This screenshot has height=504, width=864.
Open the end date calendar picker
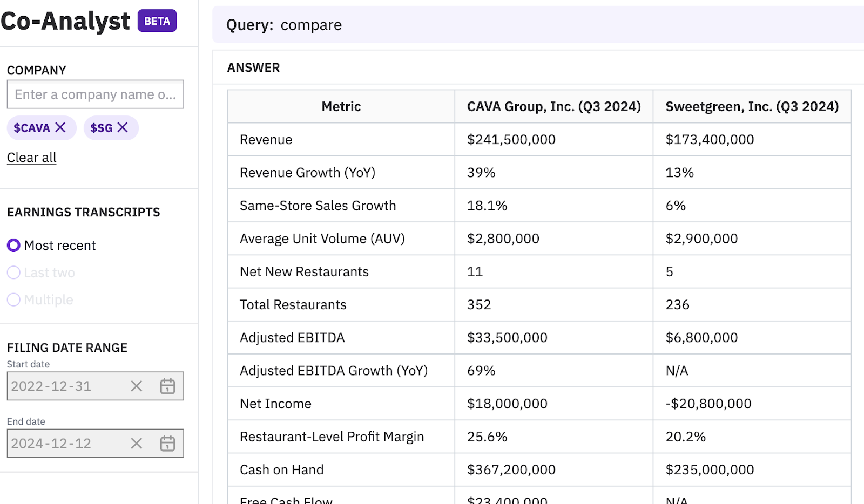[x=167, y=444]
